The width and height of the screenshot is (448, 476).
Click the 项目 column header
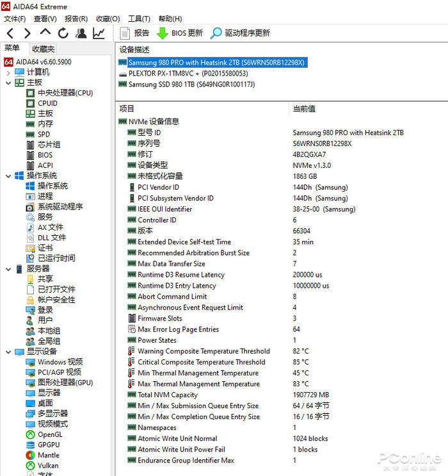127,109
